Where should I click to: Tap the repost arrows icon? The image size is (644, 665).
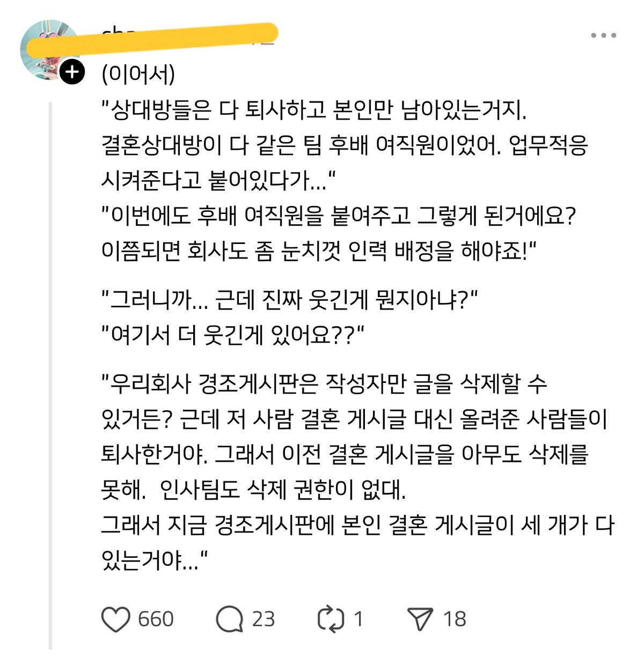[330, 619]
